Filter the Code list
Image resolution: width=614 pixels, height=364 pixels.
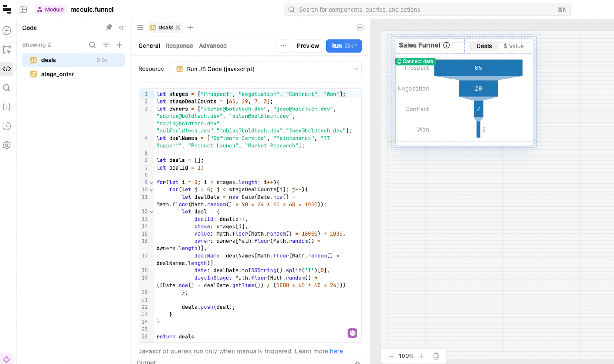[x=106, y=45]
